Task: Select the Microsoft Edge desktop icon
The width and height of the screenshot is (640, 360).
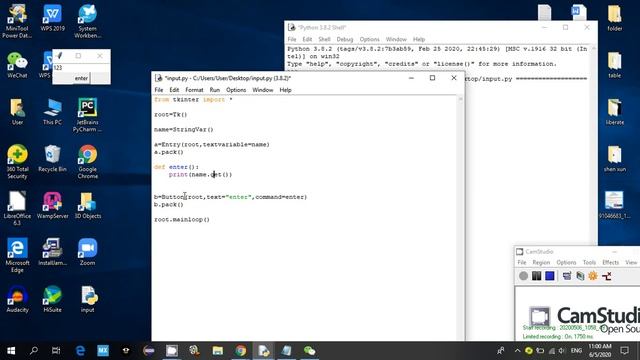Action: click(x=17, y=255)
